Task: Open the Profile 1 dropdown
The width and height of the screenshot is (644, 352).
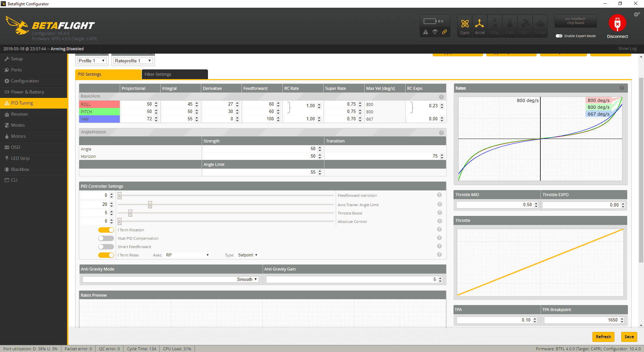Action: coord(92,61)
